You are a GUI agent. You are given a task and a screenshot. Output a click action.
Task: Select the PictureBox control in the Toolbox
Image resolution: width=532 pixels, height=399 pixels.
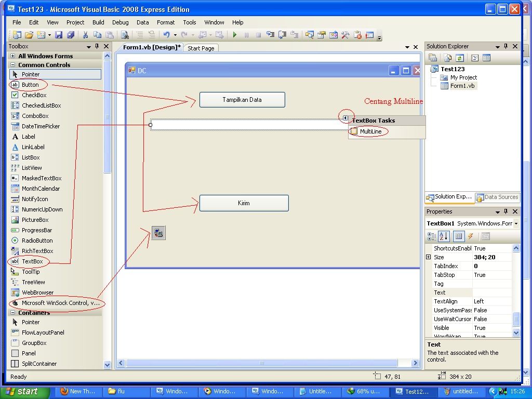click(x=35, y=220)
